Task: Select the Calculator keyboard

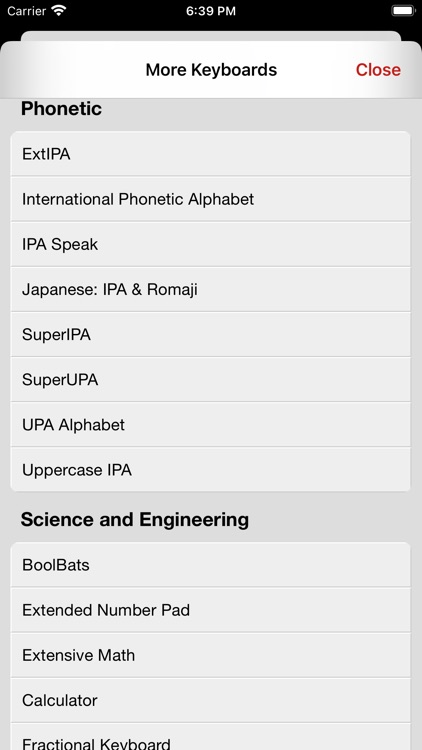Action: (x=211, y=700)
